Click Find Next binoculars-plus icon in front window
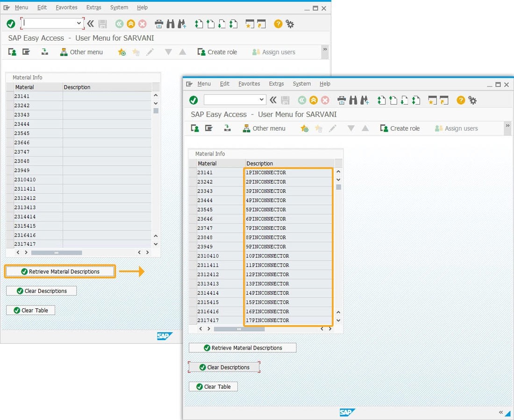 (x=364, y=100)
